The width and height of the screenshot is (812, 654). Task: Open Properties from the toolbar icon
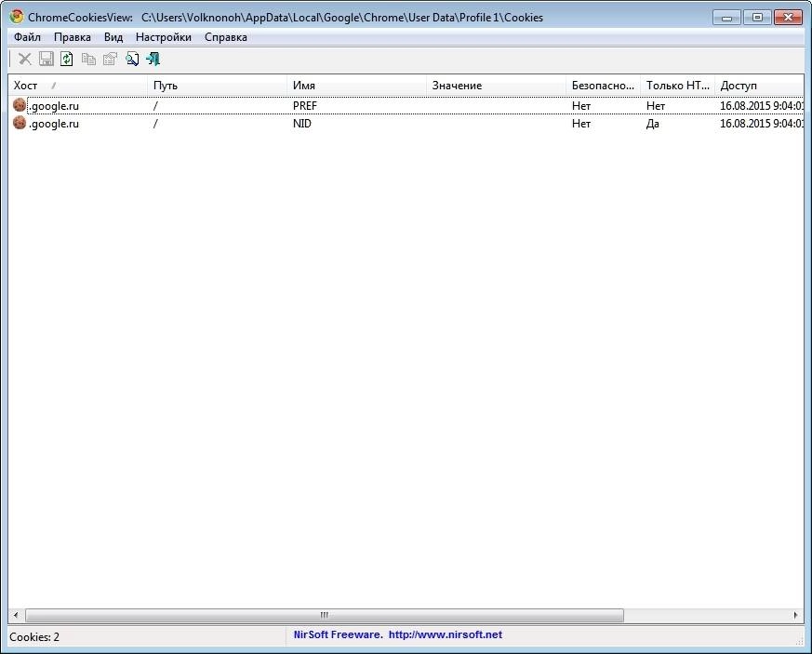click(110, 59)
